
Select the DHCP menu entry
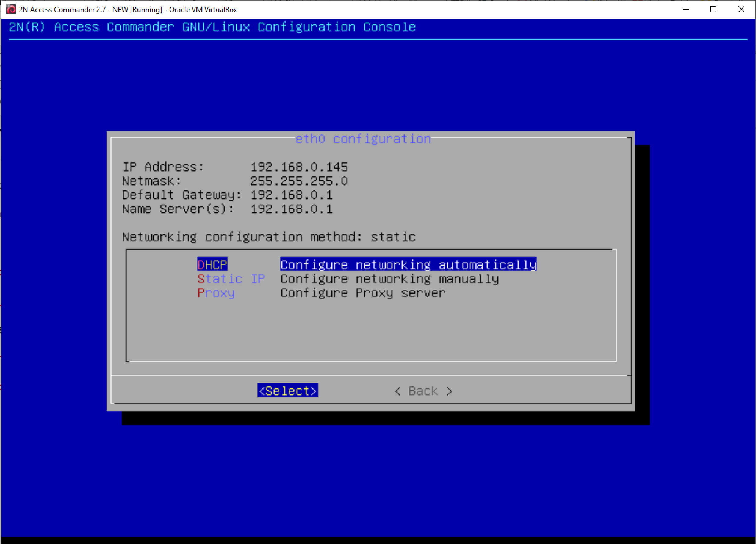tap(212, 264)
